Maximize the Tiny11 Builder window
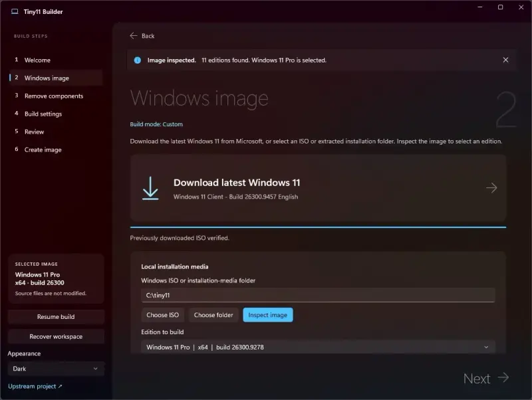This screenshot has width=532, height=400. pyautogui.click(x=501, y=7)
